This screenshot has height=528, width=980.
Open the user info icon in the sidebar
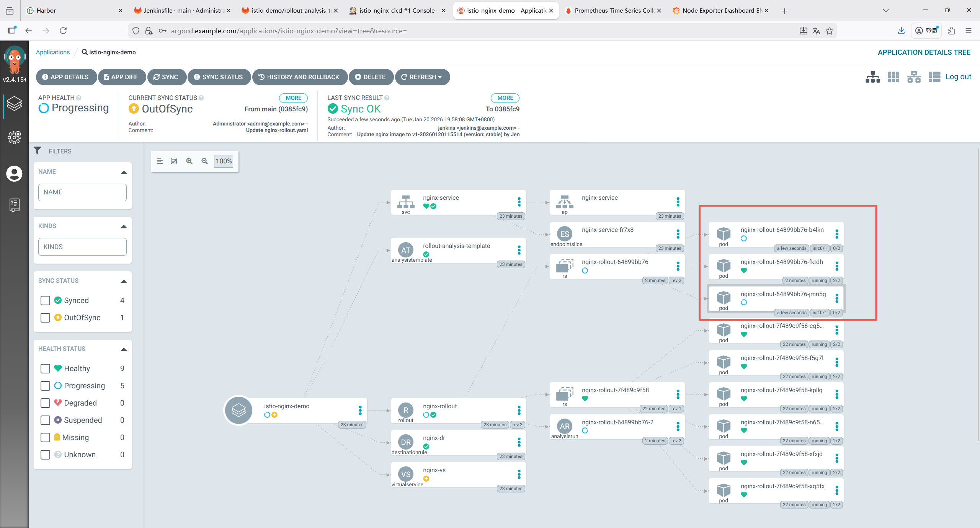pyautogui.click(x=14, y=174)
